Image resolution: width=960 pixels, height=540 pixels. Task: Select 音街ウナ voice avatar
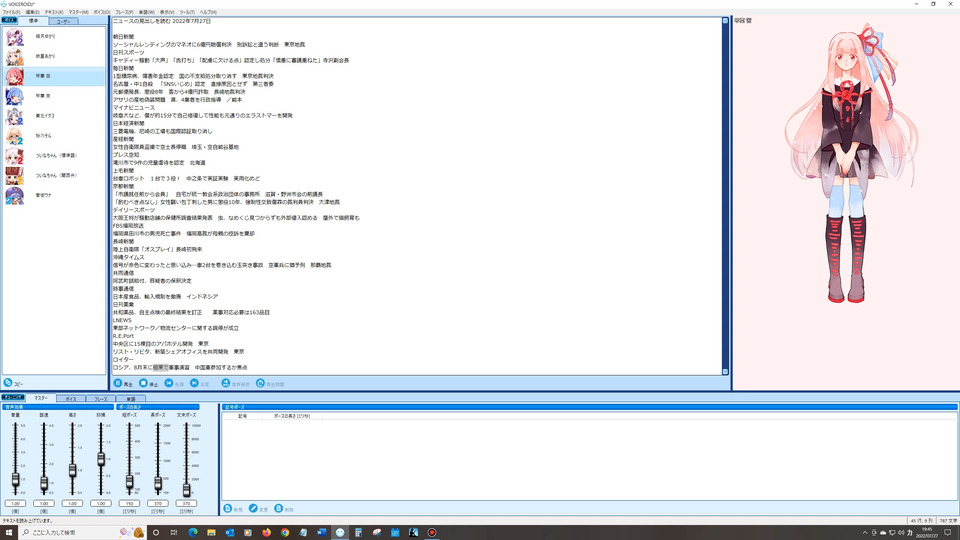pyautogui.click(x=15, y=195)
